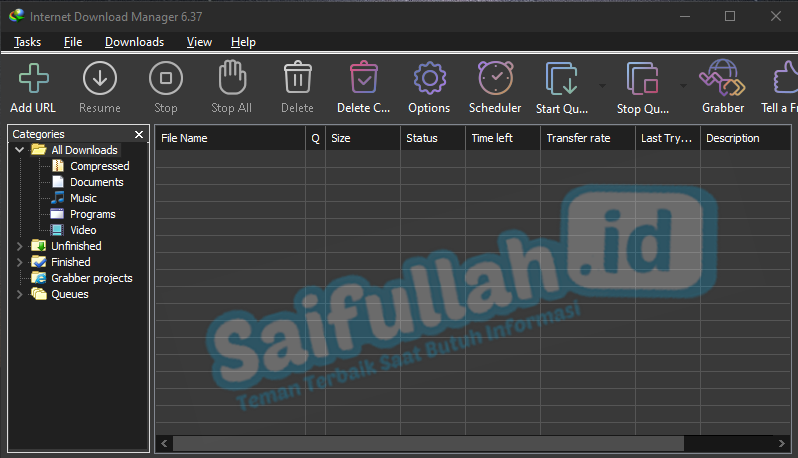
Task: Open Stop Queue dropdown arrow
Action: 683,85
